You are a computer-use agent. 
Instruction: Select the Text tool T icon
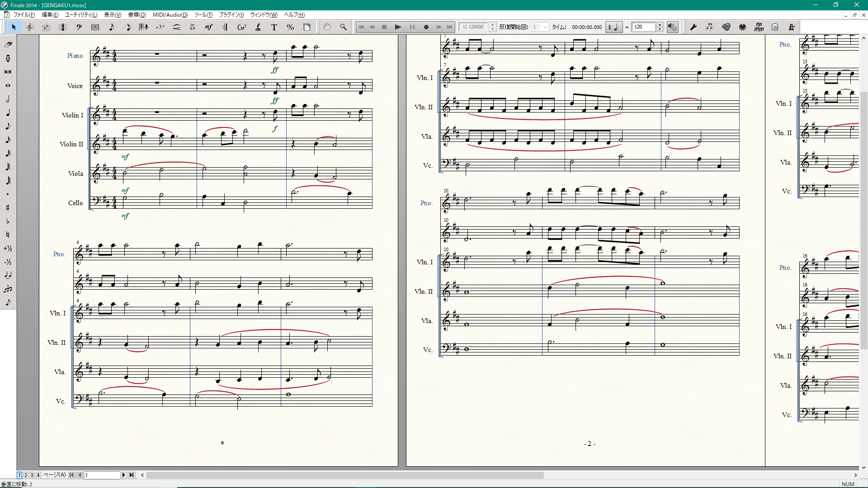point(274,27)
